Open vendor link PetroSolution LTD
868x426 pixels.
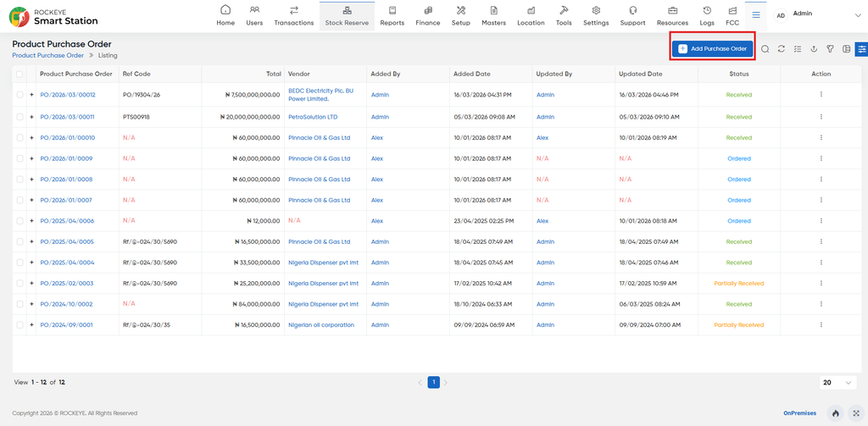click(x=313, y=117)
